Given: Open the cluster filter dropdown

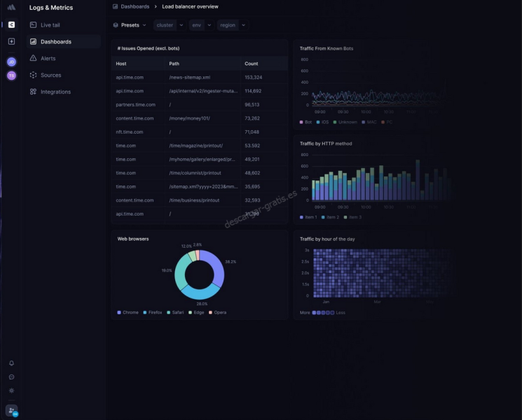Looking at the screenshot, I should coord(170,25).
